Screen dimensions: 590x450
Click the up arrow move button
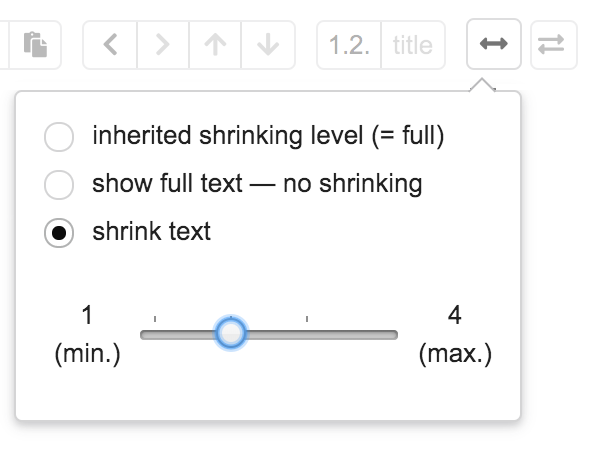point(215,45)
